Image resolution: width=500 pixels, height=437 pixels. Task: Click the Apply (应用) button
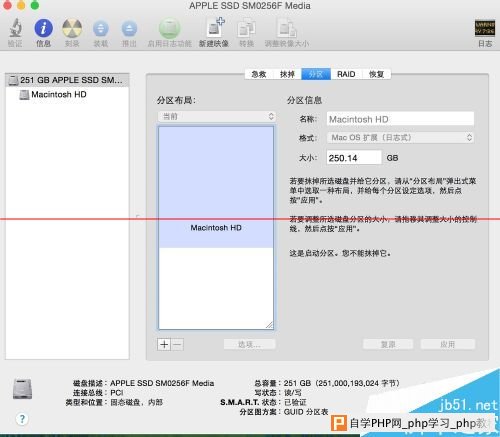pyautogui.click(x=448, y=344)
